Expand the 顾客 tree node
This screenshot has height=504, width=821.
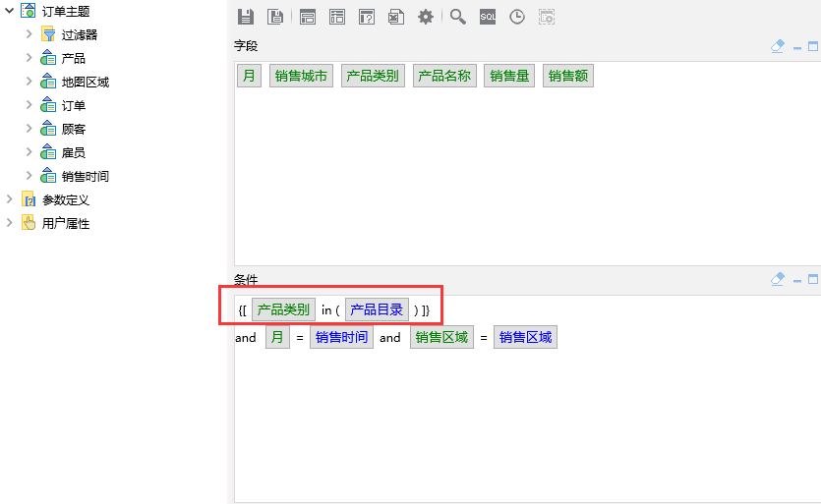tap(29, 129)
